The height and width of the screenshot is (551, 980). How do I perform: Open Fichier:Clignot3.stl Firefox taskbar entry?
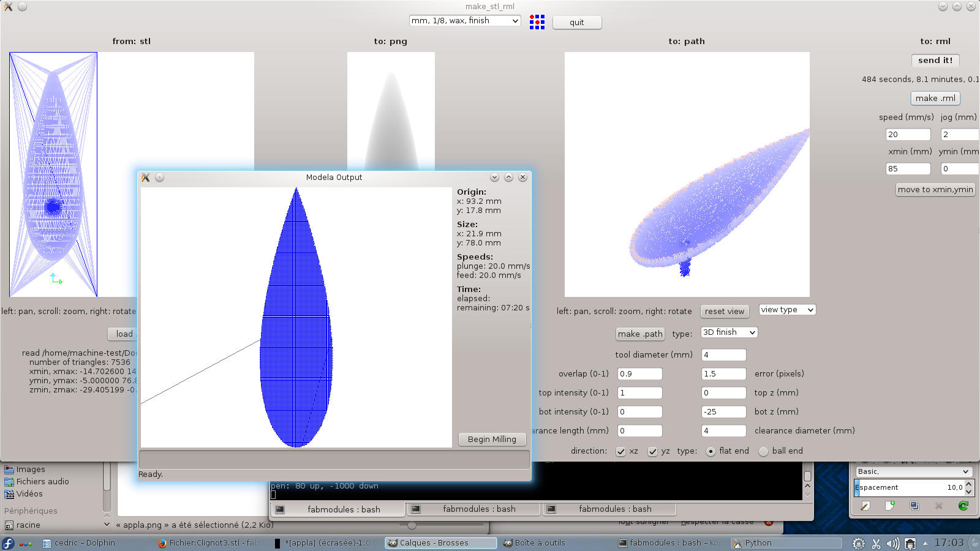pyautogui.click(x=209, y=543)
